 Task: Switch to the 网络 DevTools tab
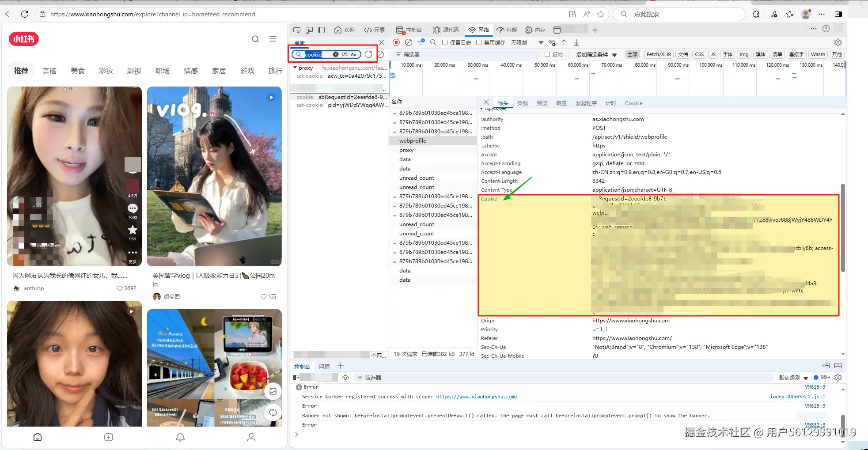(479, 30)
